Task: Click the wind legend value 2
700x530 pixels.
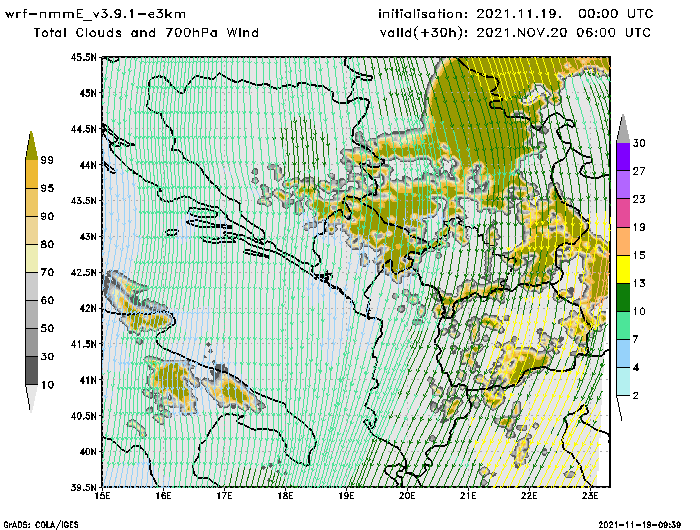Action: point(636,395)
